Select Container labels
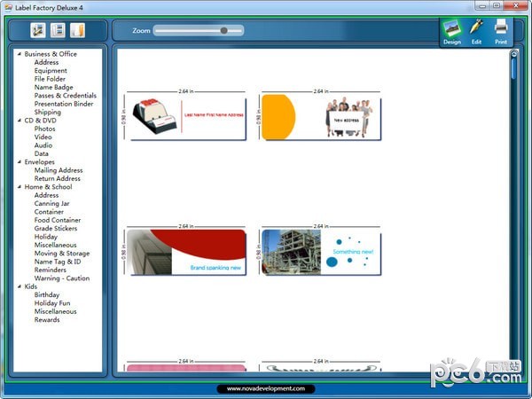This screenshot has width=532, height=399. point(49,212)
